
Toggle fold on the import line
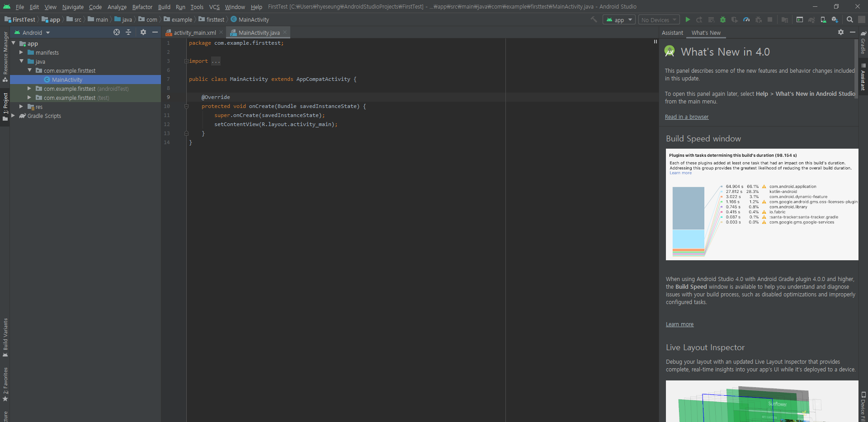(x=186, y=61)
